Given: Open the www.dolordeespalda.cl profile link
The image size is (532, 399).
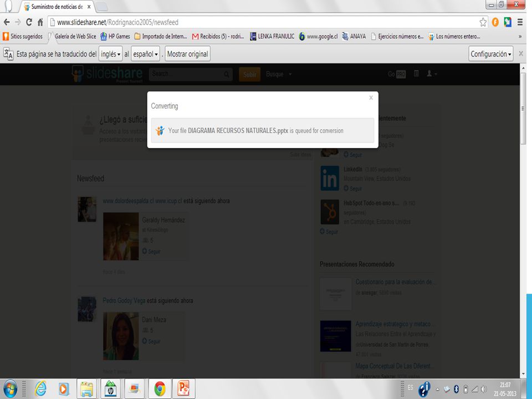Looking at the screenshot, I should pyautogui.click(x=142, y=201).
